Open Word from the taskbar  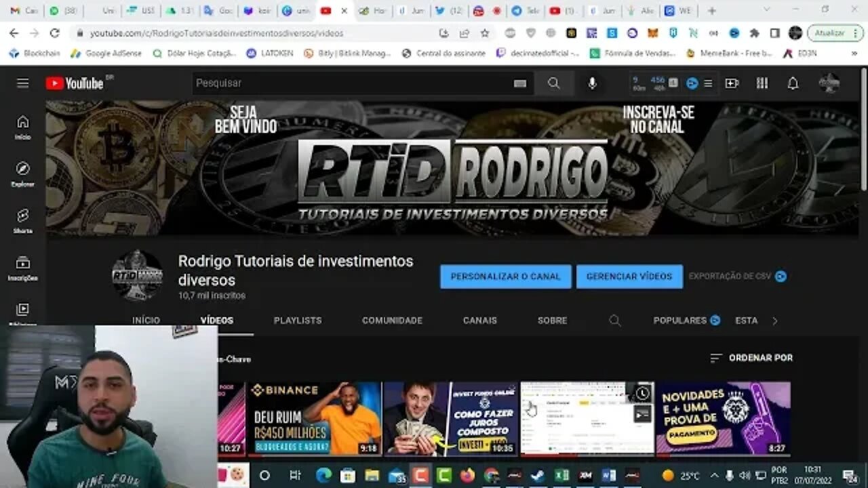click(x=609, y=475)
